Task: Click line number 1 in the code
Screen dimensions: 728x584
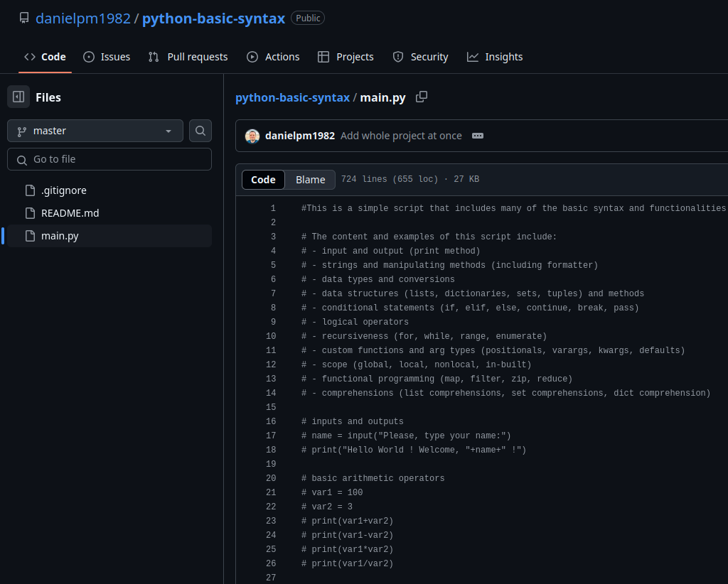Action: [273, 208]
